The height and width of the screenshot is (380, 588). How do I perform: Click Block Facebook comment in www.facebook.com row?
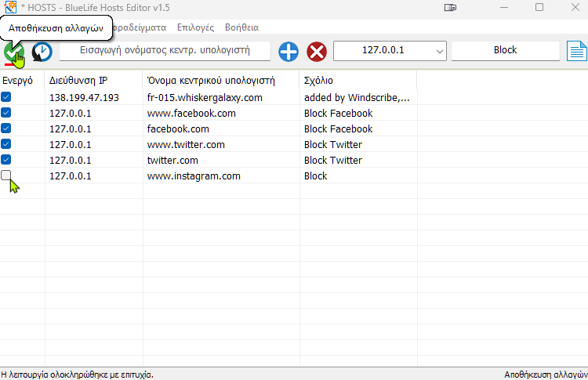pos(338,114)
